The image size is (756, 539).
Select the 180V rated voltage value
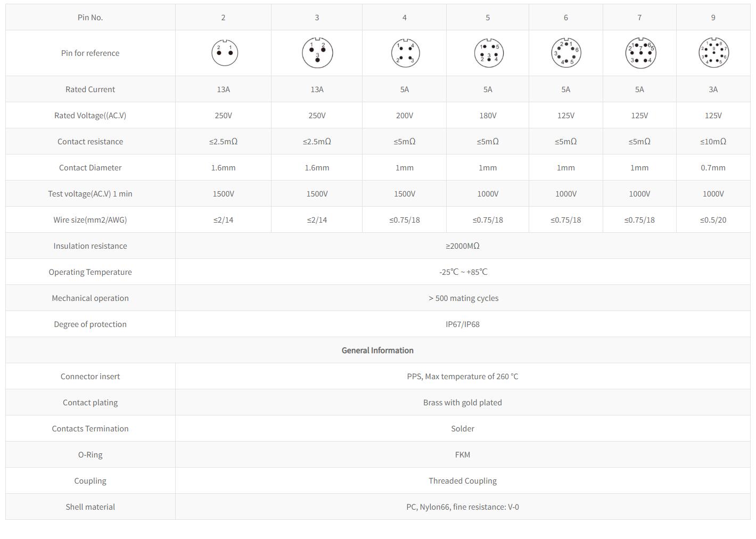(488, 115)
